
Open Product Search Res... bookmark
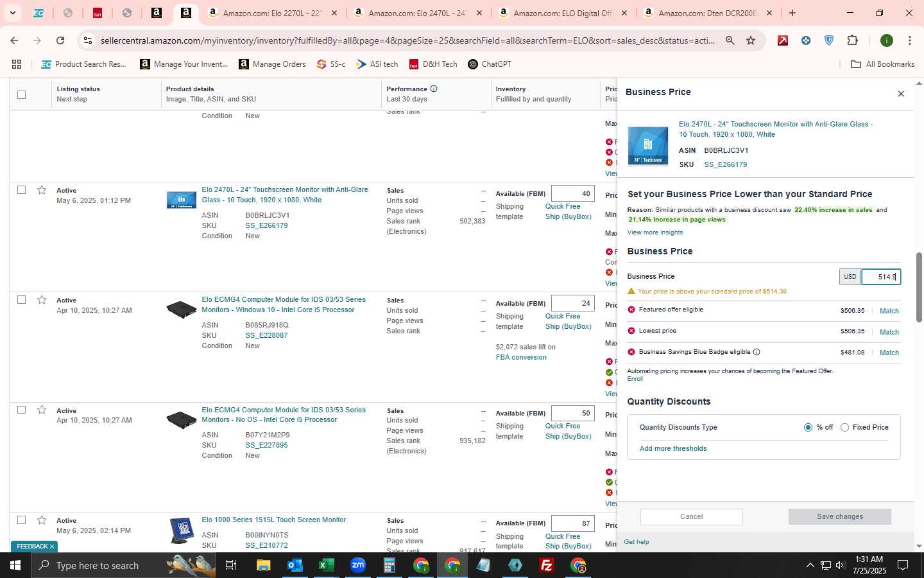coord(83,64)
